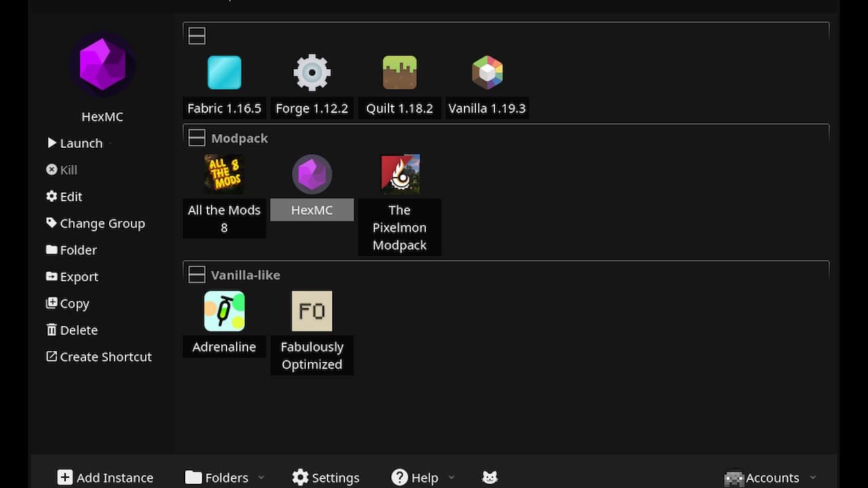The width and height of the screenshot is (868, 488).
Task: Open Settings from the bottom bar
Action: tap(326, 477)
